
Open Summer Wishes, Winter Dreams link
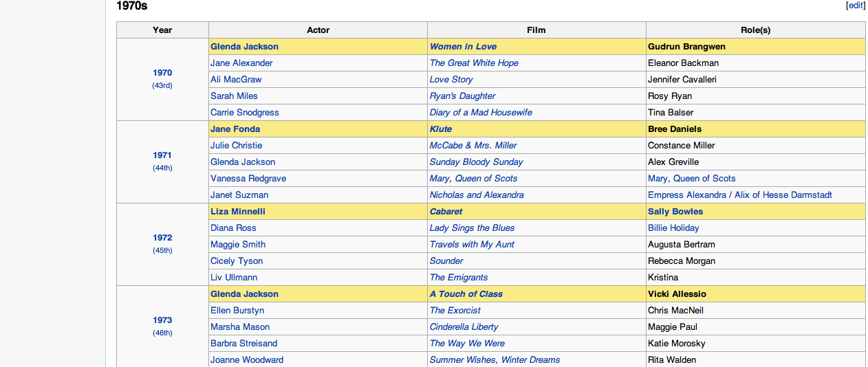[x=495, y=360]
